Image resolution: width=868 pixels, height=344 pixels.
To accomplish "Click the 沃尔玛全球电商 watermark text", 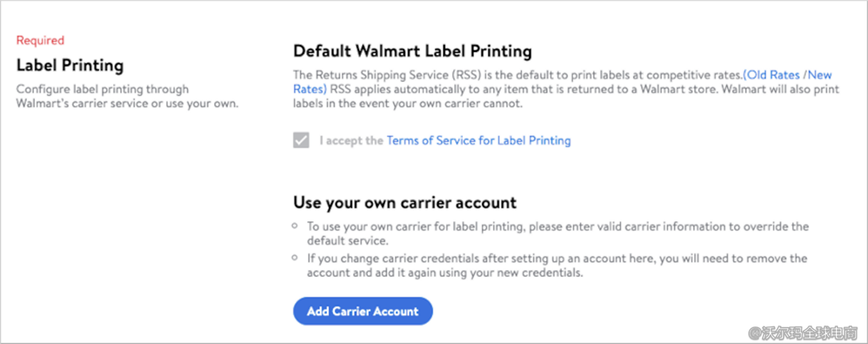I will (x=811, y=332).
